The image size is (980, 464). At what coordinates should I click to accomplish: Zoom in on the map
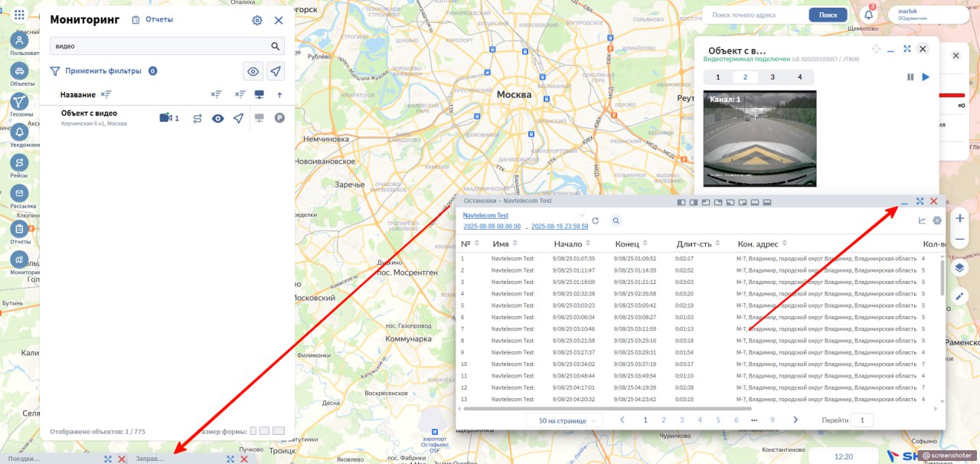pyautogui.click(x=960, y=218)
